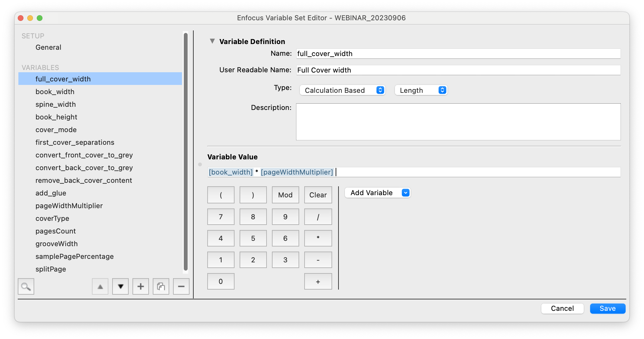
Task: Click the Variable Value expression field
Action: pyautogui.click(x=414, y=172)
